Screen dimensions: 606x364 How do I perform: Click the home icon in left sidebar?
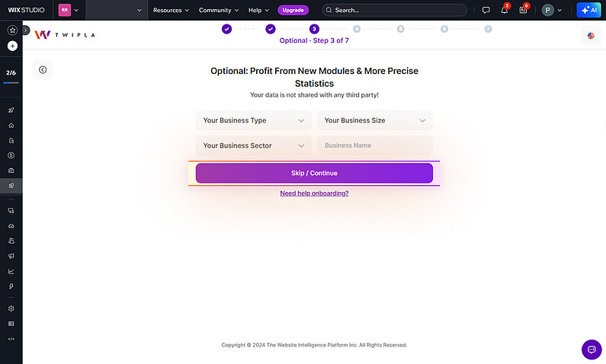point(11,126)
